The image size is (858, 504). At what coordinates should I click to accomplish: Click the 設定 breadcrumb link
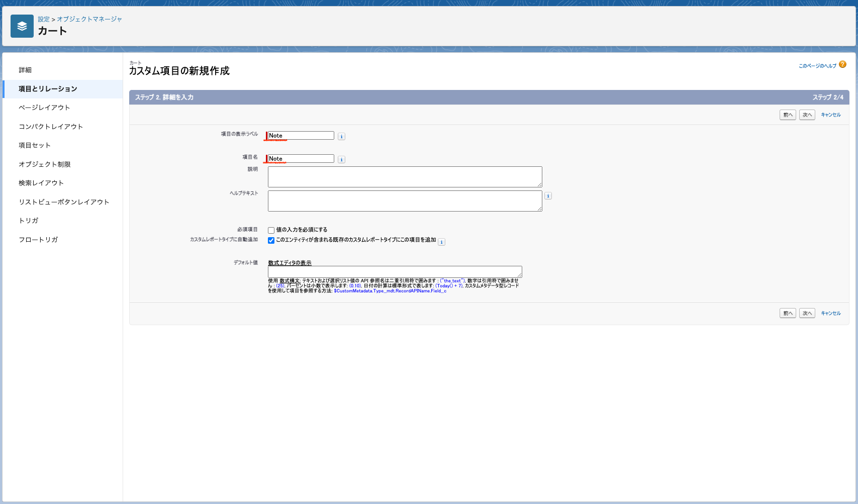click(44, 19)
